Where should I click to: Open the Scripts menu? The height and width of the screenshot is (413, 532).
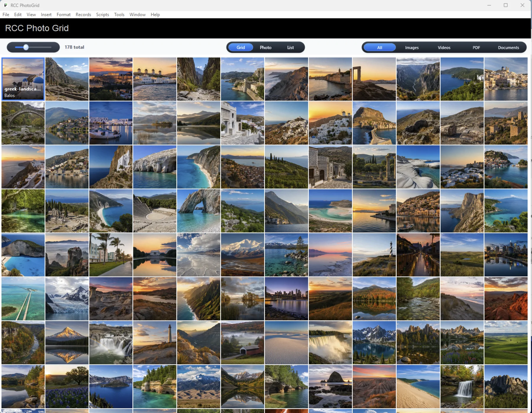coord(103,14)
